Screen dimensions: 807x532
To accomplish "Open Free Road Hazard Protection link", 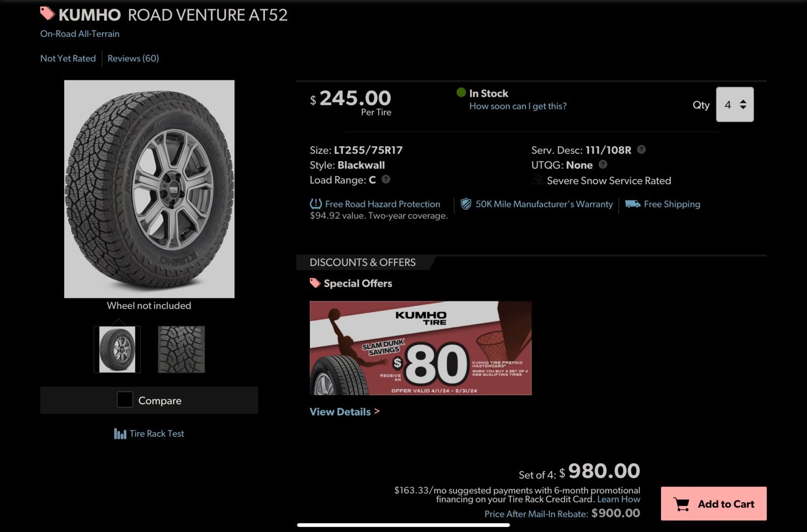I will (x=383, y=204).
